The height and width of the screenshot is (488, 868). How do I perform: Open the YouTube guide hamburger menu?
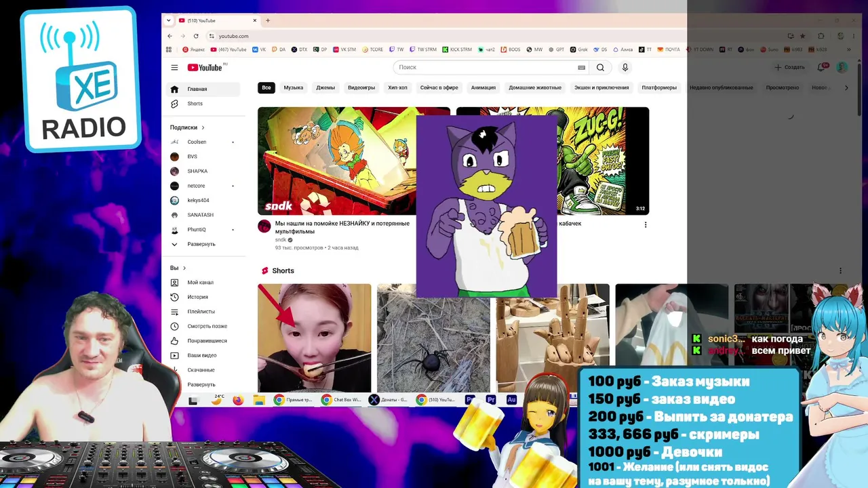174,67
